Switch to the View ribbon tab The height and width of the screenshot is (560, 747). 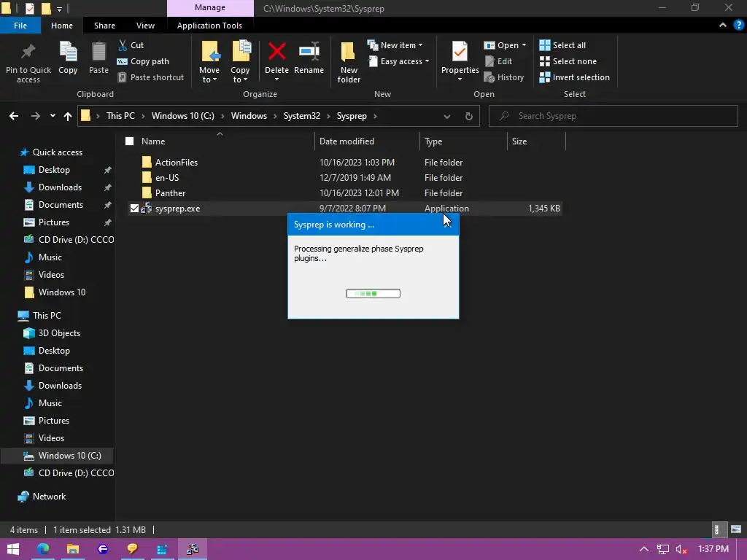(x=145, y=26)
